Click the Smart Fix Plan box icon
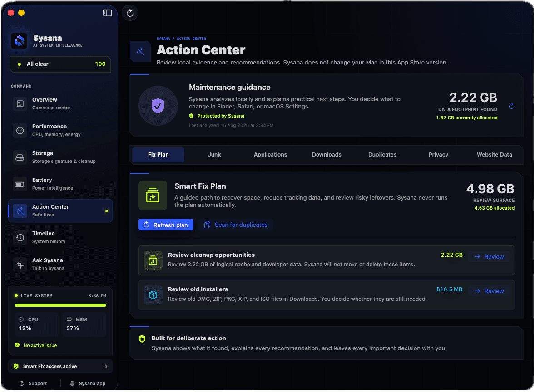Image resolution: width=535 pixels, height=392 pixels. pos(153,195)
